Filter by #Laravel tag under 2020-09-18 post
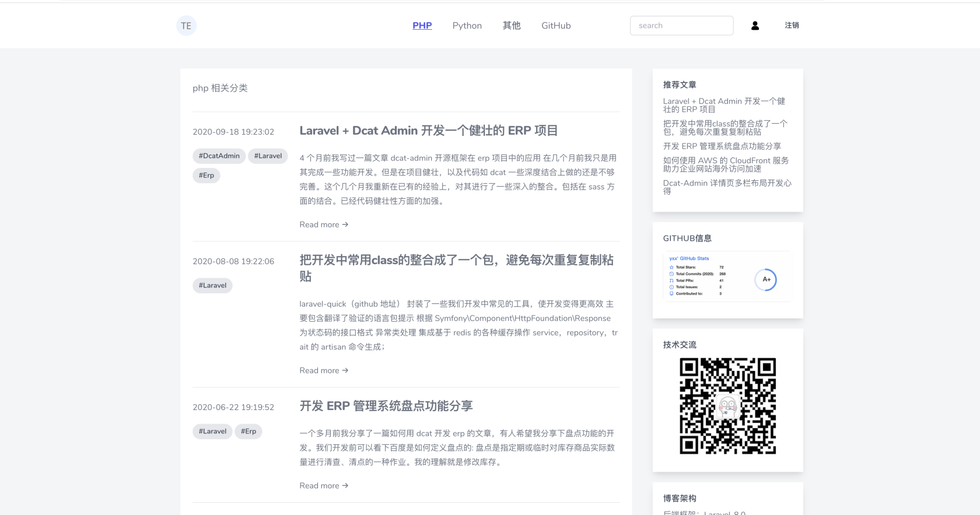The image size is (980, 515). click(x=268, y=156)
